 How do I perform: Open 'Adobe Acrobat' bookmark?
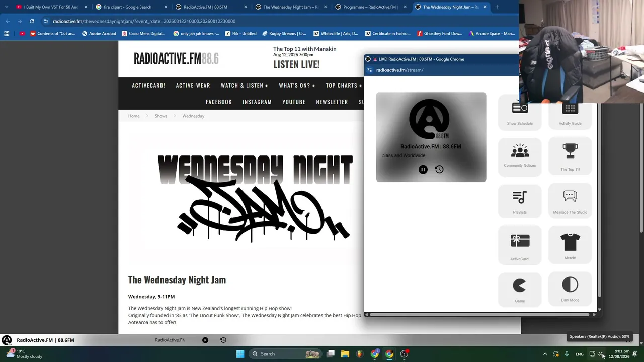coord(99,34)
